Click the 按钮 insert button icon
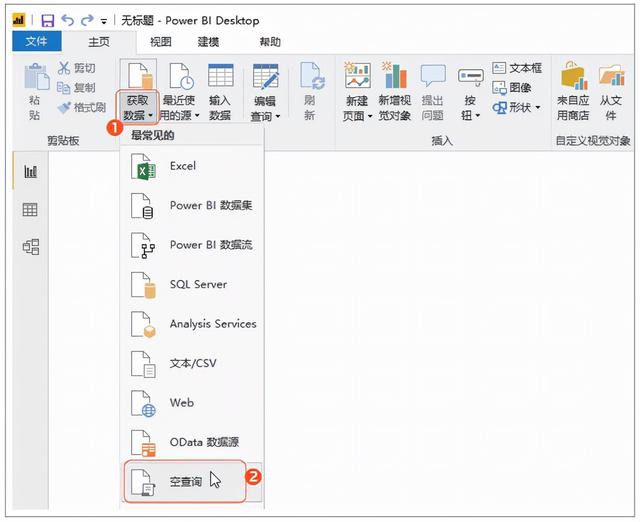Image resolution: width=640 pixels, height=522 pixels. [x=471, y=77]
